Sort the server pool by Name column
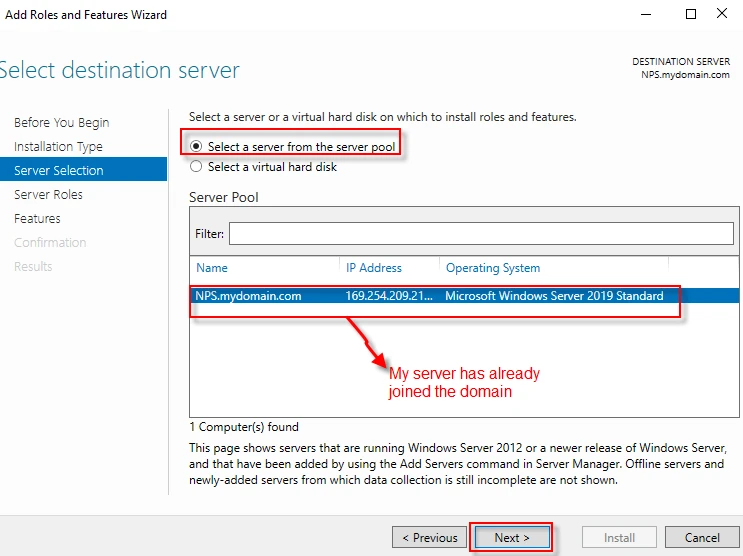Image resolution: width=743 pixels, height=556 pixels. click(212, 268)
